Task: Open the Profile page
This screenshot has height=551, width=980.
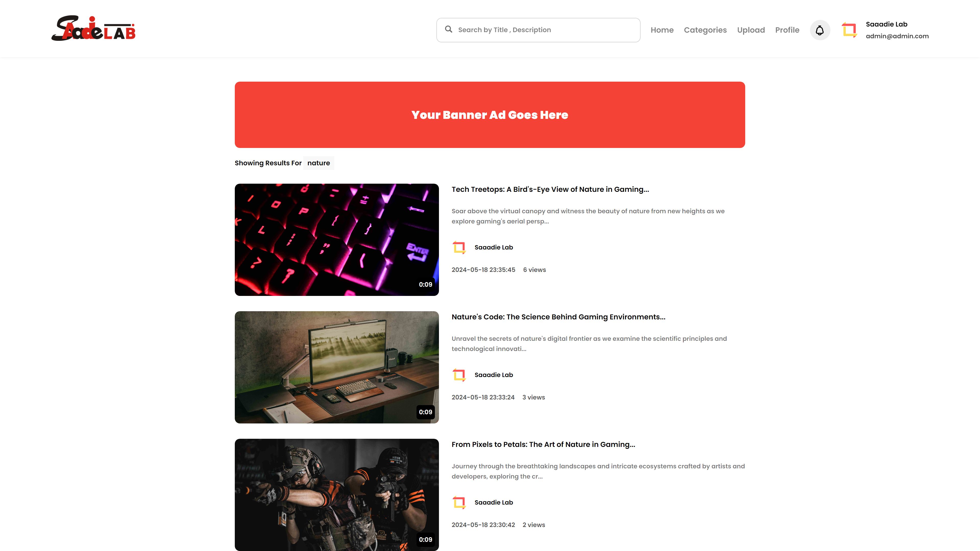Action: (x=787, y=30)
